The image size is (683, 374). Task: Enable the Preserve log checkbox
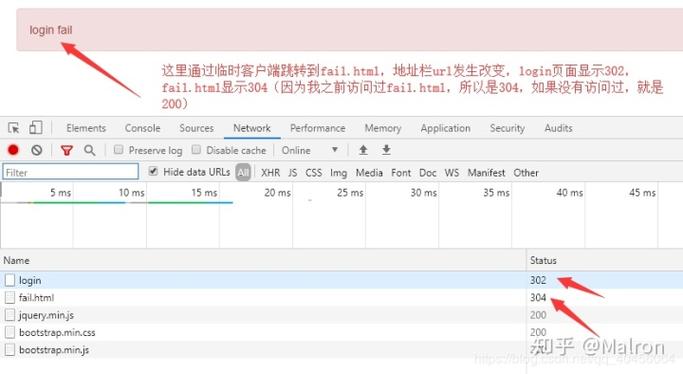(x=118, y=150)
